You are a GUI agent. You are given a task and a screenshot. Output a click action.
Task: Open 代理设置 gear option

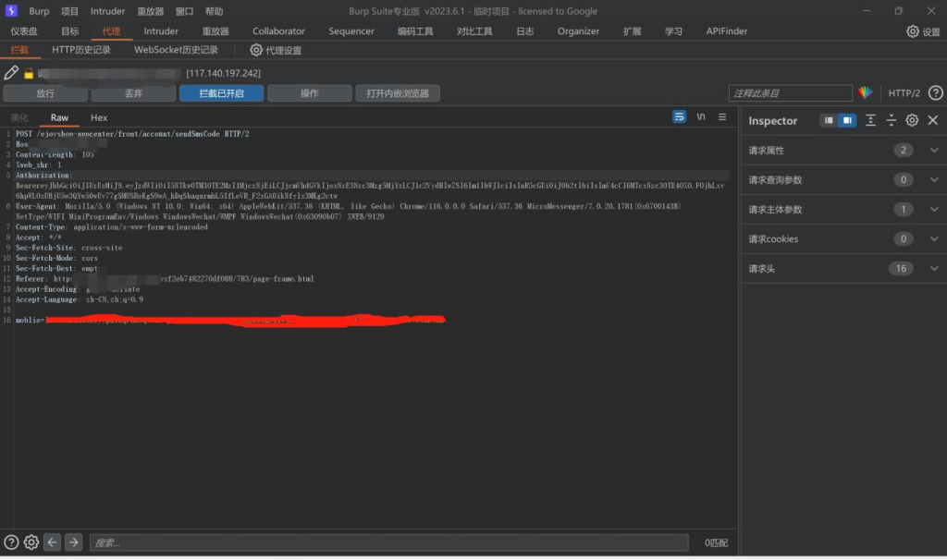[x=276, y=50]
